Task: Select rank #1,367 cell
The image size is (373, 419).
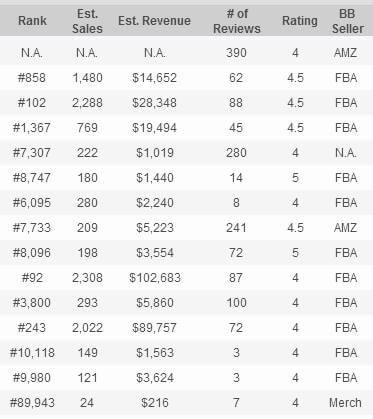Action: pyautogui.click(x=32, y=128)
